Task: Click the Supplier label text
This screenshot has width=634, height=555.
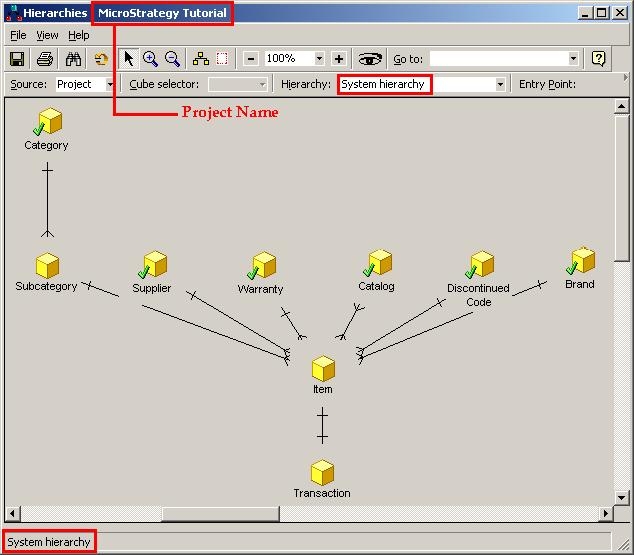Action: coord(152,288)
